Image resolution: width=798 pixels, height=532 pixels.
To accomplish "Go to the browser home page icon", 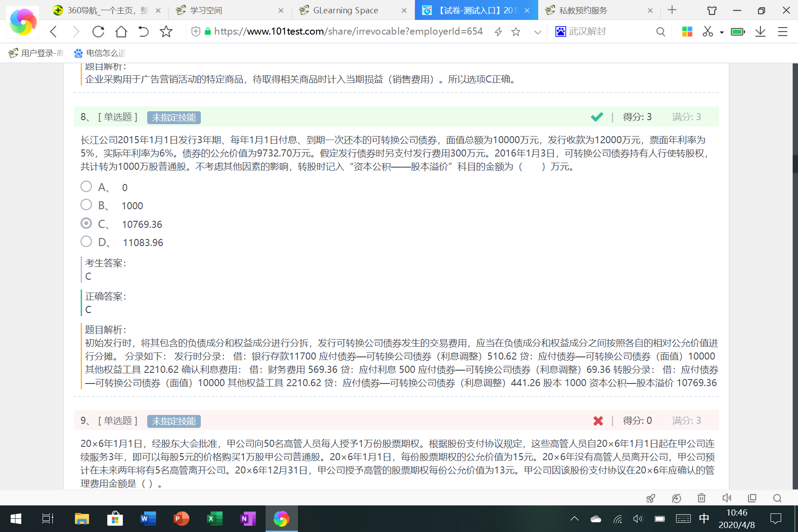I will coord(121,31).
